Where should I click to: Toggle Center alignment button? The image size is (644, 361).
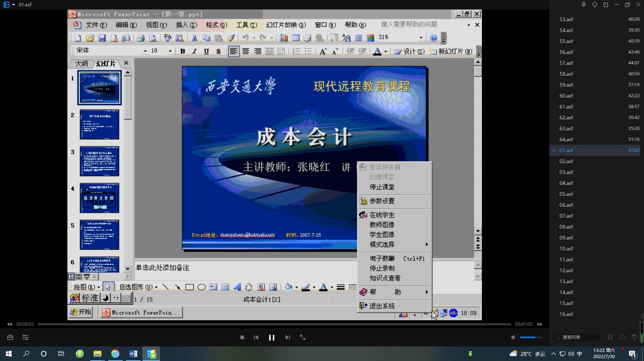tap(246, 51)
